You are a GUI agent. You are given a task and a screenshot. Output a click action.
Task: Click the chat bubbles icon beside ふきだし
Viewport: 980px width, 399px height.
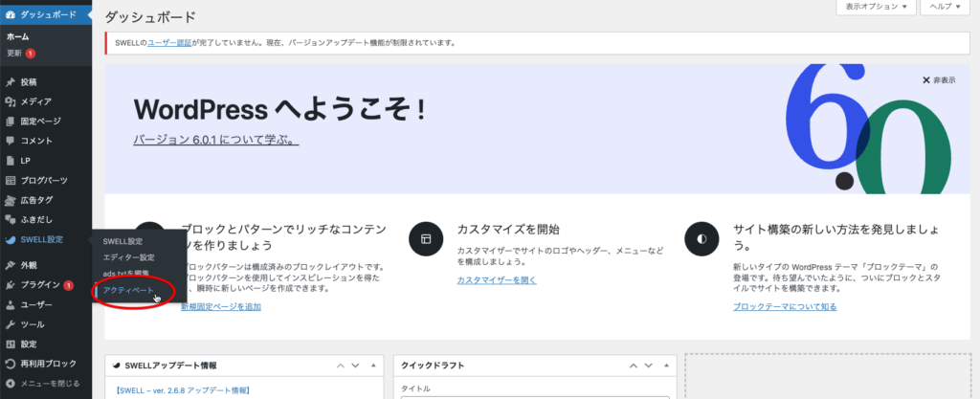[10, 220]
